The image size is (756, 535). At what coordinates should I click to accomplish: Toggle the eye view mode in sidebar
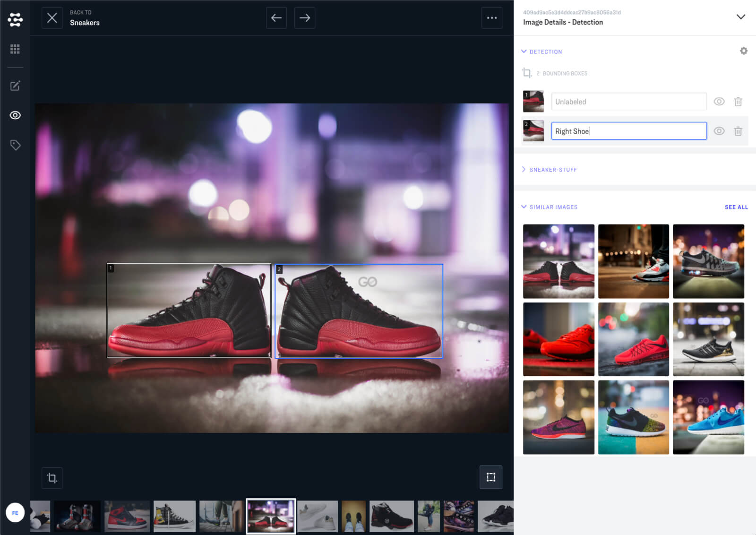coord(15,115)
